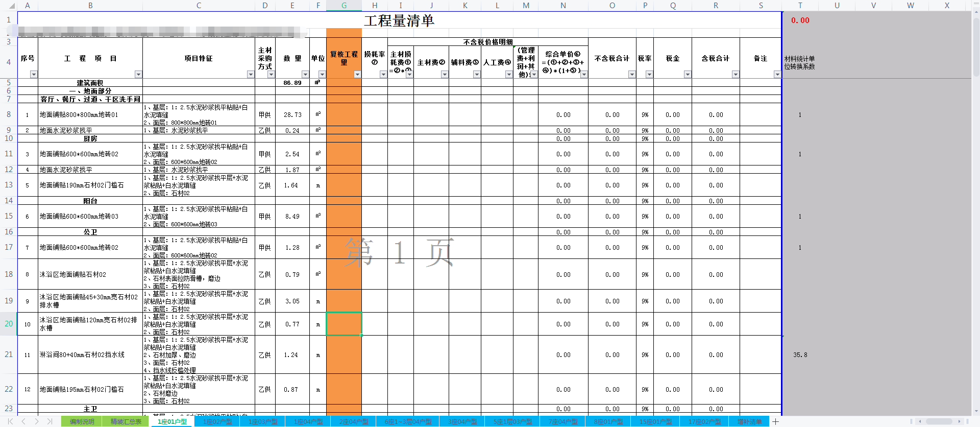This screenshot has height=427, width=980.
Task: Open the 17座02户型 sheet tab
Action: click(704, 421)
